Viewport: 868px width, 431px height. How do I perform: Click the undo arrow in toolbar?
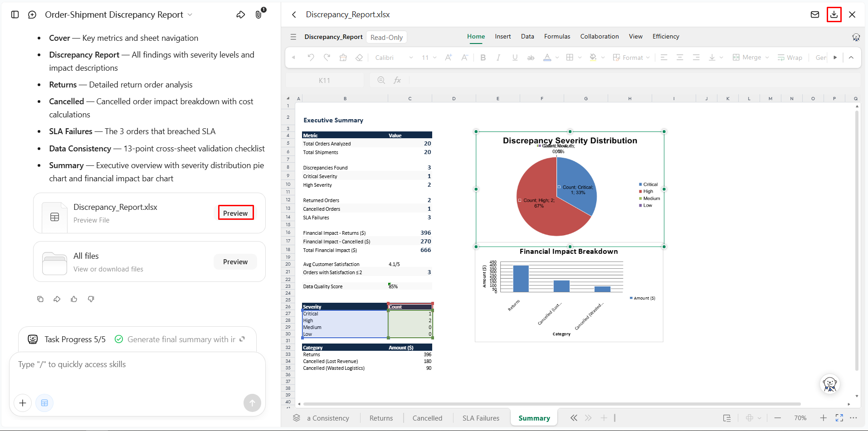tap(311, 58)
